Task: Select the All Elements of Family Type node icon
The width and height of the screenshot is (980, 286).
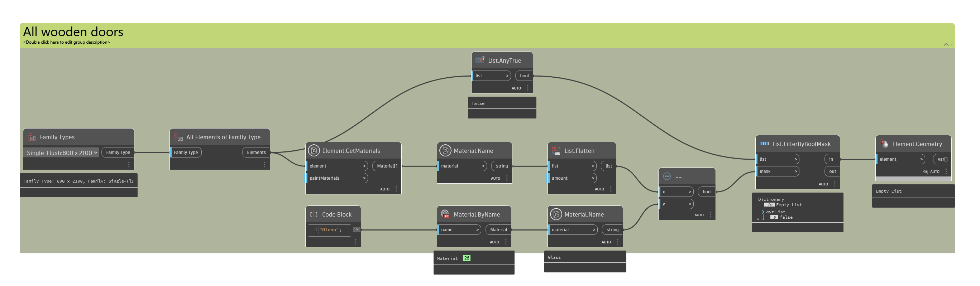Action: click(x=178, y=137)
